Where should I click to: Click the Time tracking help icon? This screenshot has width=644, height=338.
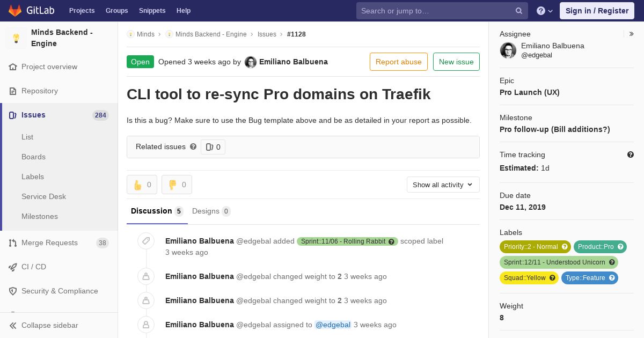pos(631,155)
